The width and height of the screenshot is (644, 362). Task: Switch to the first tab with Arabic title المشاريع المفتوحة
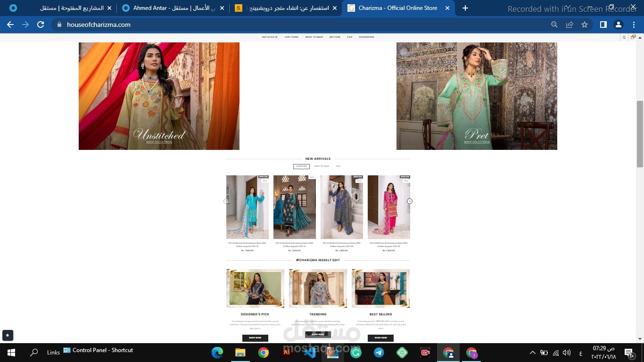[60, 8]
